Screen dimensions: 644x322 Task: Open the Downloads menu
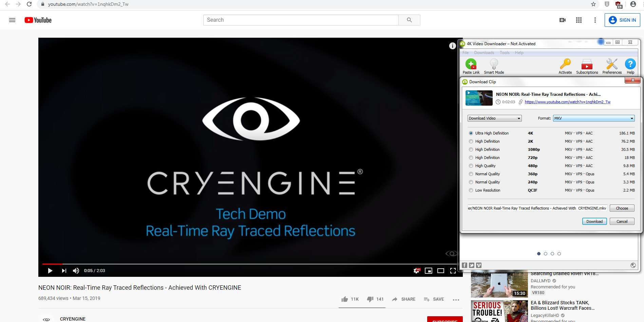pos(484,53)
